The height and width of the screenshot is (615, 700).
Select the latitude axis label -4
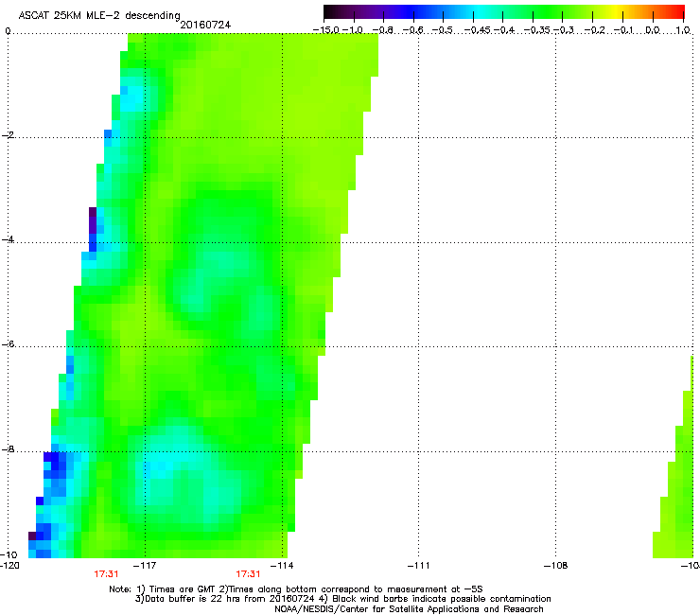(8, 239)
